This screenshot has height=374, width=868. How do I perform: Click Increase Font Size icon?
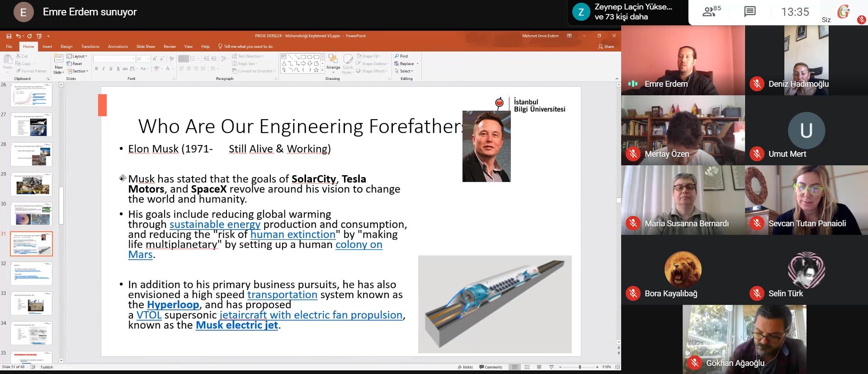(x=155, y=59)
